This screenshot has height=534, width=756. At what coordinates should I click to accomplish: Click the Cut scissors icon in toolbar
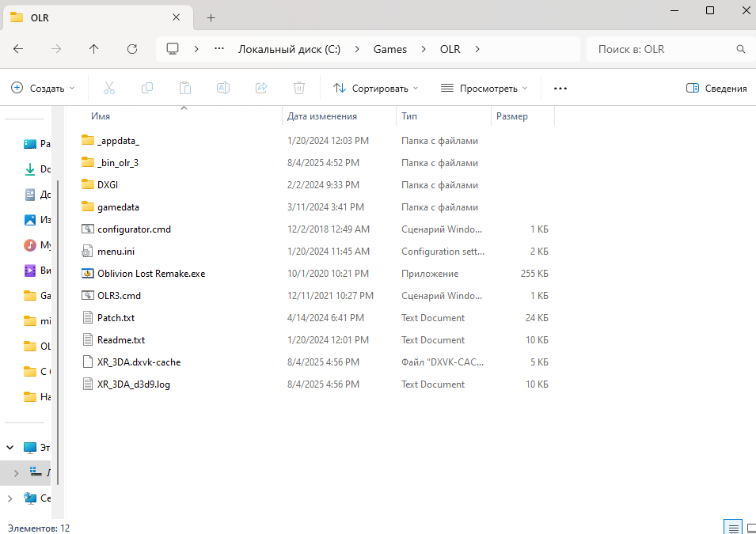pyautogui.click(x=109, y=88)
